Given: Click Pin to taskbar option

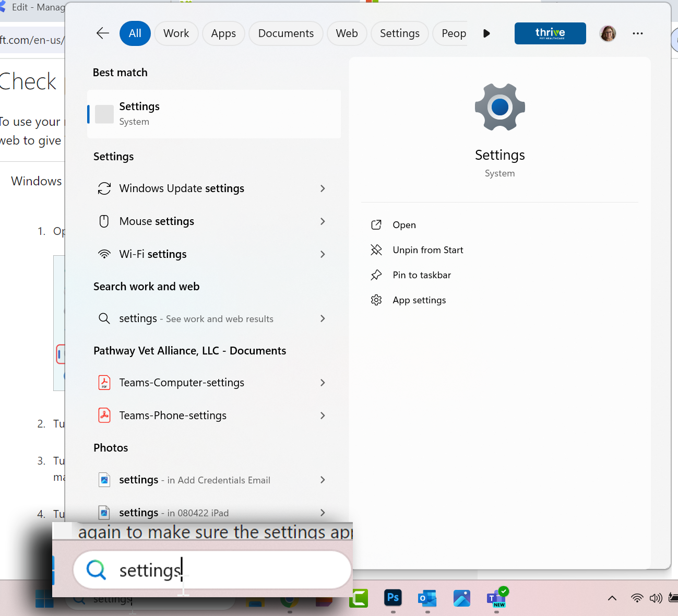Looking at the screenshot, I should pos(421,275).
